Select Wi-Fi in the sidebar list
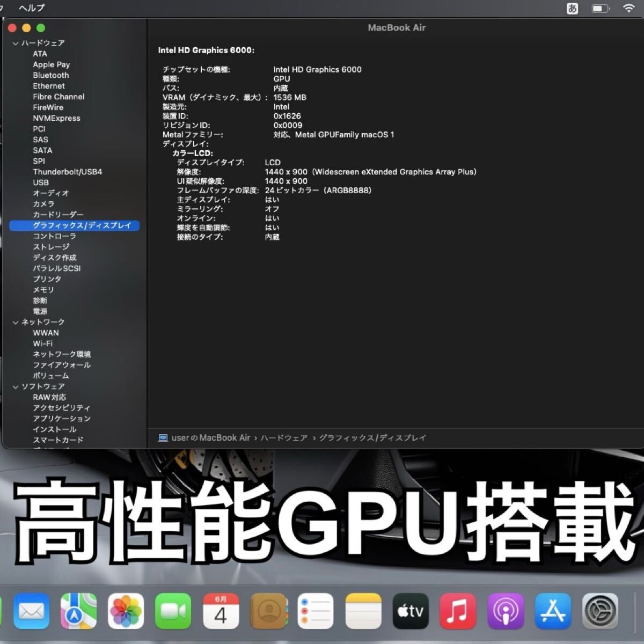The width and height of the screenshot is (644, 644). point(43,343)
